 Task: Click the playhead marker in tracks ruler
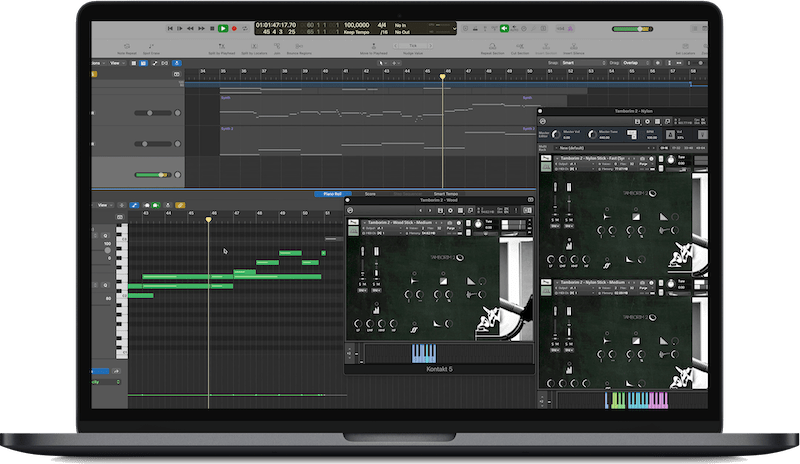(442, 77)
